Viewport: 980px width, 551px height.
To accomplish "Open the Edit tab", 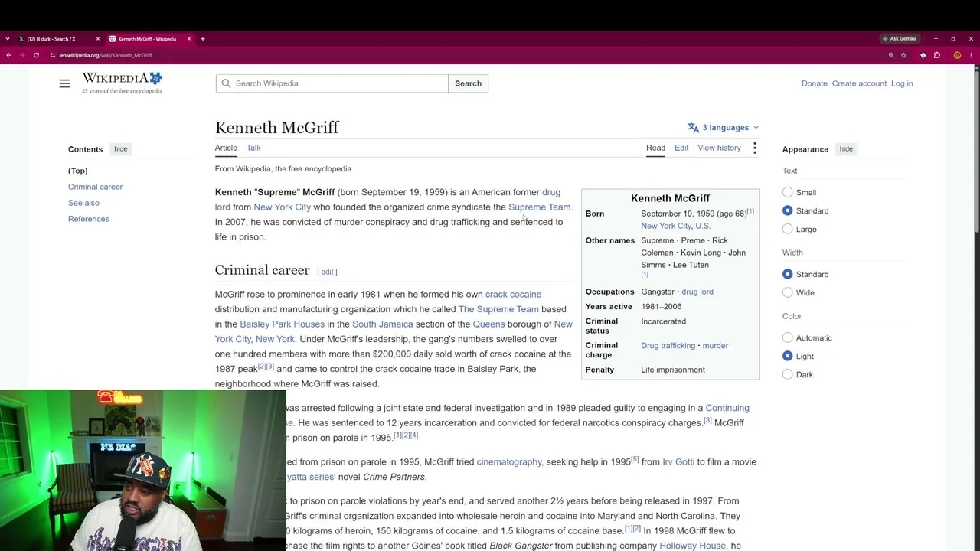I will pos(681,148).
